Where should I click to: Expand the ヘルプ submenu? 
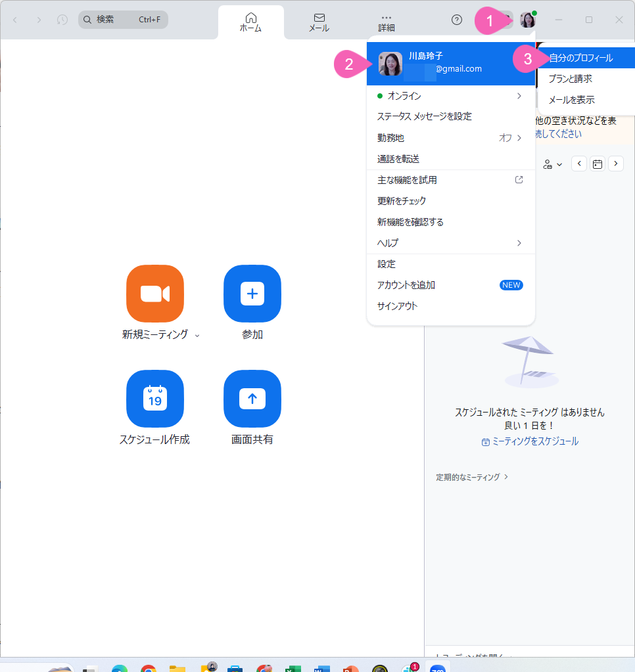(519, 243)
